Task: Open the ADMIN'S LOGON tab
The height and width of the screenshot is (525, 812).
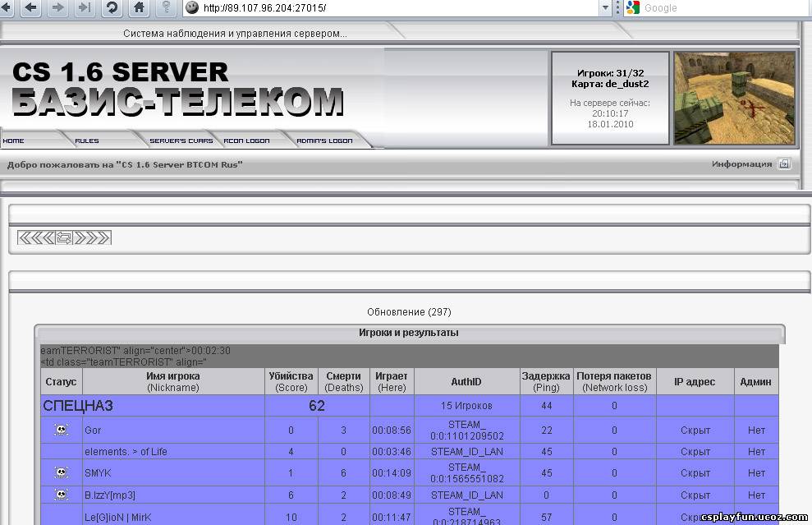Action: pos(324,140)
